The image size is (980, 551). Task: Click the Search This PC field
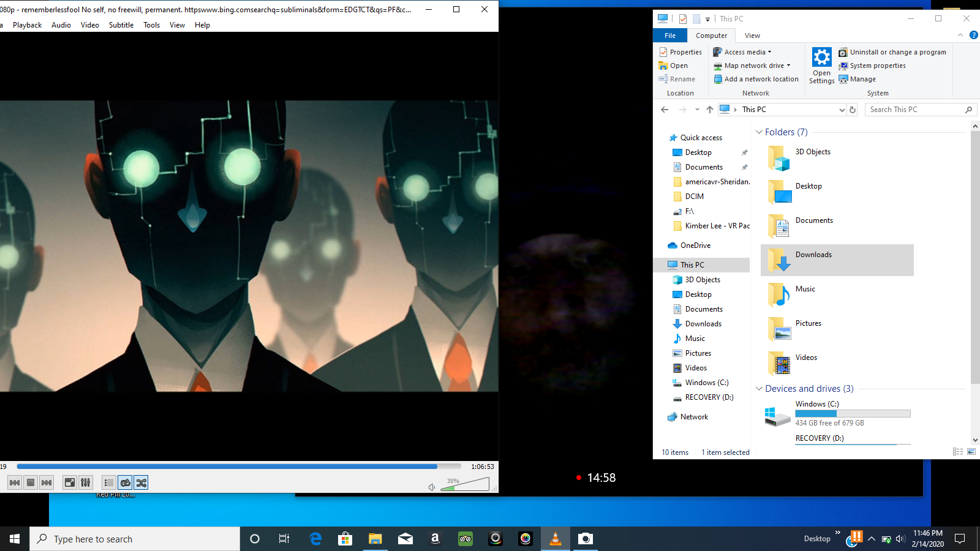[x=915, y=110]
